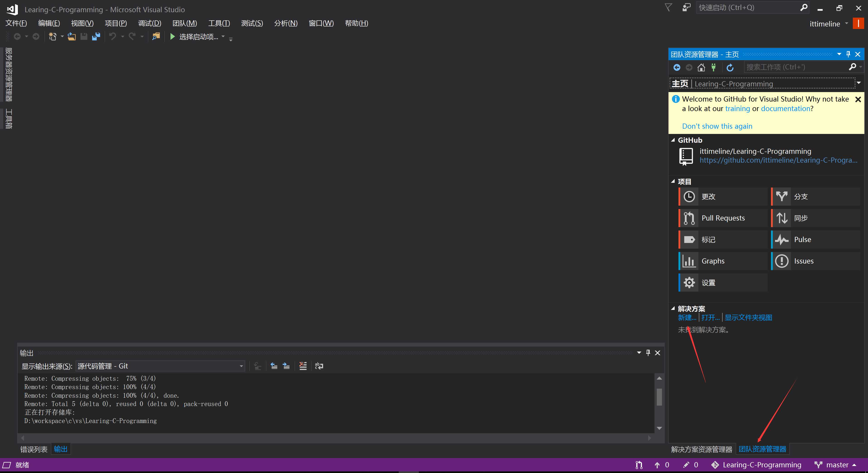Screen dimensions: 868x473
Task: Go to next message in output
Action: (x=286, y=366)
